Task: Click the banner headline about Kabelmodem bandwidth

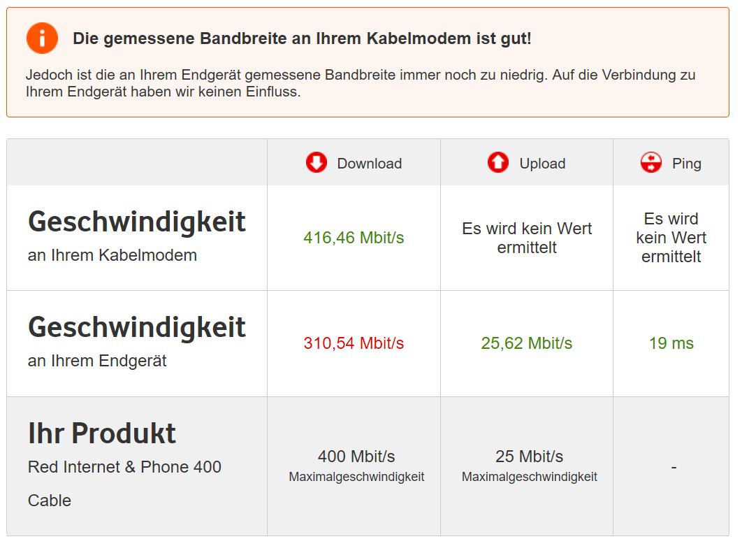Action: 302,38
